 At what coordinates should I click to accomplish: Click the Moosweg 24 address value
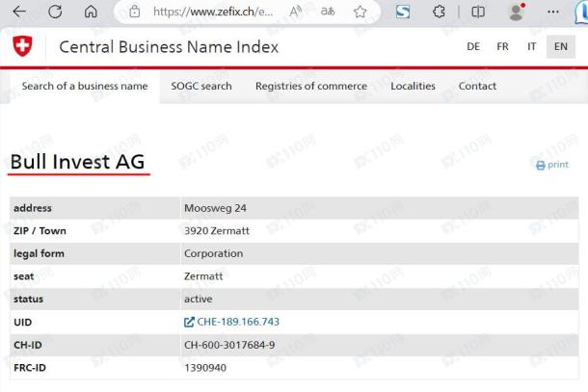tap(215, 208)
